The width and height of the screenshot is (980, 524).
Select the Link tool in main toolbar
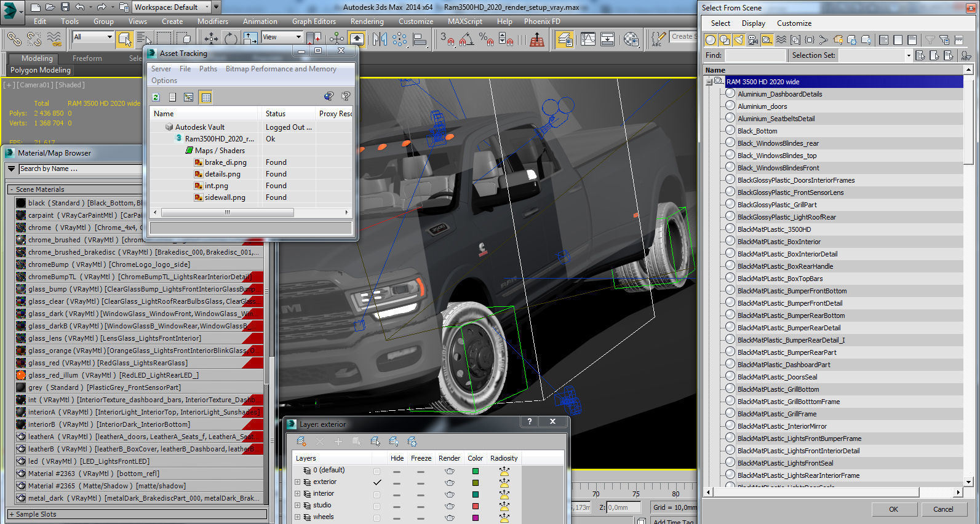click(14, 39)
